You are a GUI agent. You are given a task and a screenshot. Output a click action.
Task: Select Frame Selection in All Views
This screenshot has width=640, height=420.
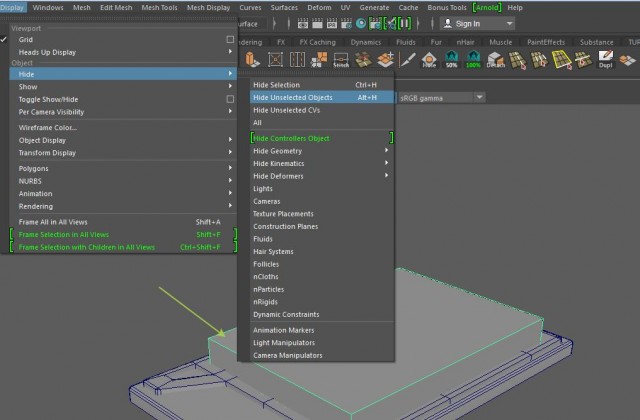pyautogui.click(x=123, y=235)
